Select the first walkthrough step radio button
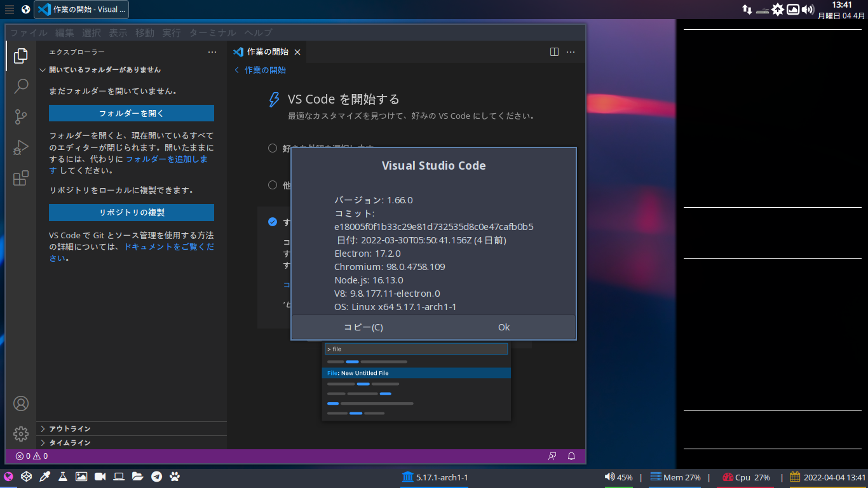The image size is (868, 488). 273,148
